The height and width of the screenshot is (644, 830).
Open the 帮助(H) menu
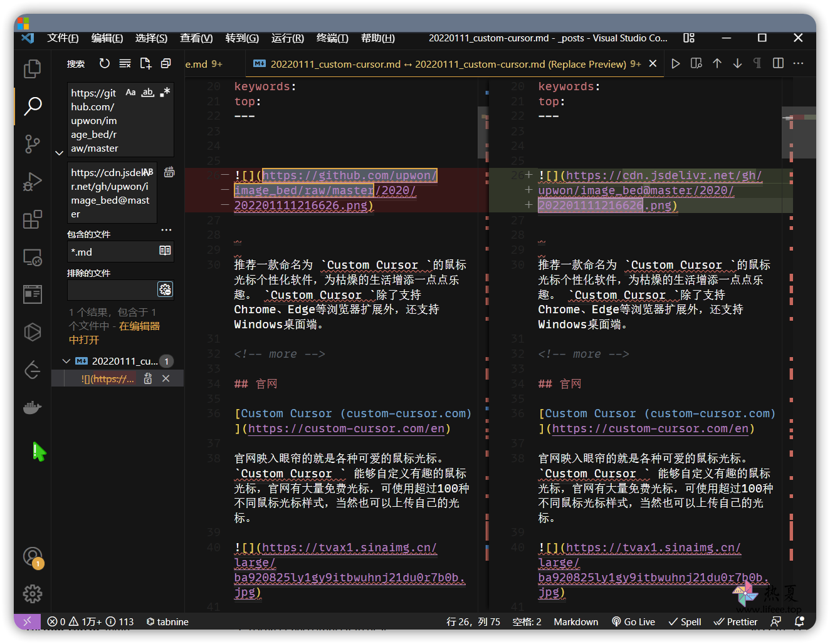click(x=377, y=38)
